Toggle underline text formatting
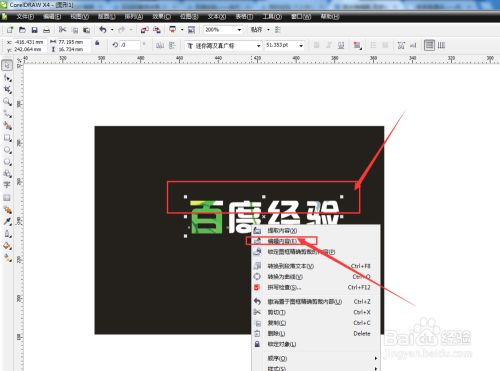This screenshot has height=371, width=500. (x=341, y=45)
